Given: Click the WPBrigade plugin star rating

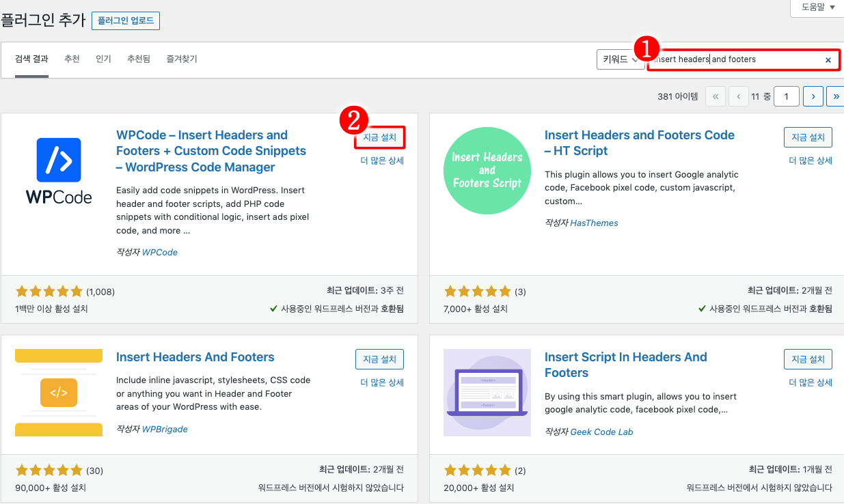Looking at the screenshot, I should tap(49, 471).
